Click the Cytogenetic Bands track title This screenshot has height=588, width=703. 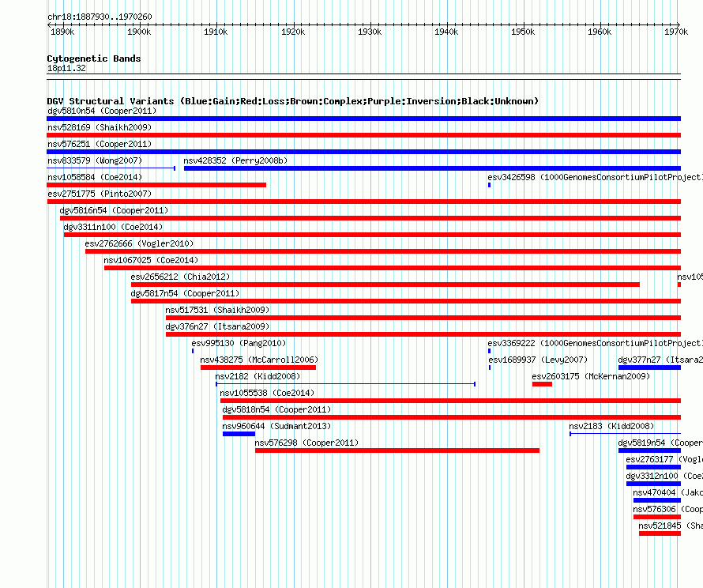click(94, 58)
